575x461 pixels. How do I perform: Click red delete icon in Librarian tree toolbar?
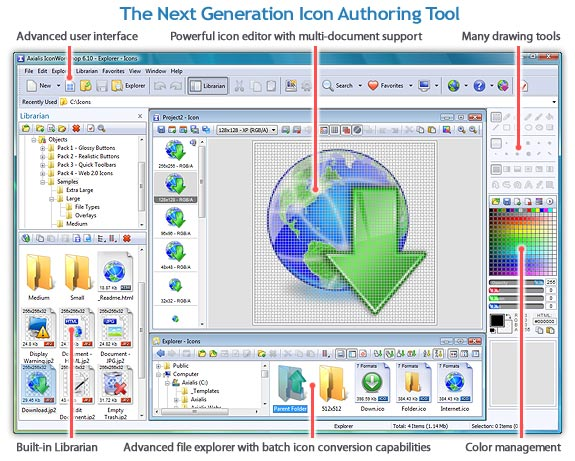point(76,128)
